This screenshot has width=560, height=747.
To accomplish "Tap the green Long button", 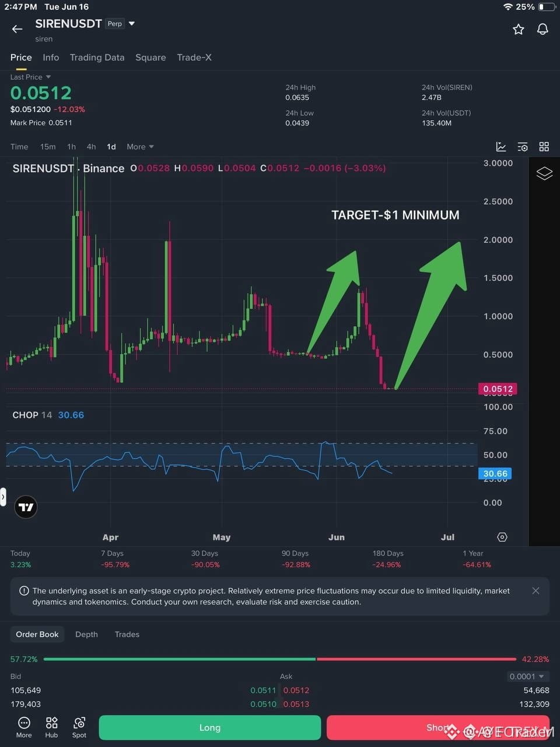I will tap(210, 727).
